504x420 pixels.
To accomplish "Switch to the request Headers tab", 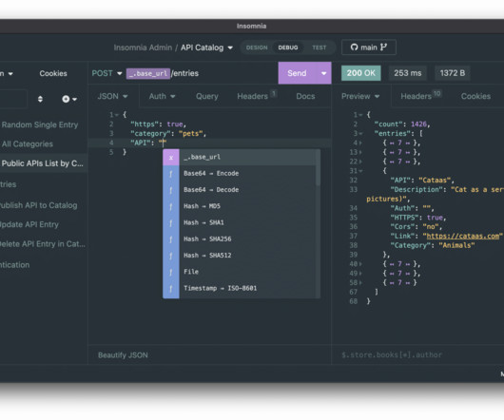I will point(256,96).
